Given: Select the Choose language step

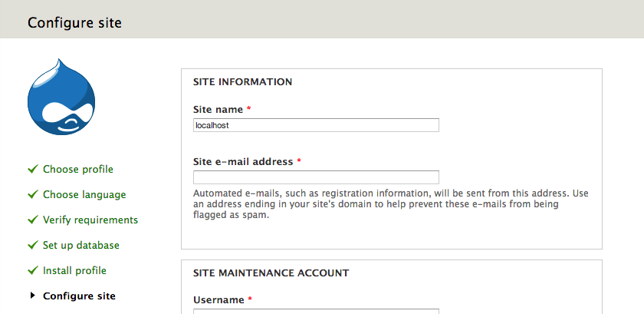Looking at the screenshot, I should [x=84, y=195].
